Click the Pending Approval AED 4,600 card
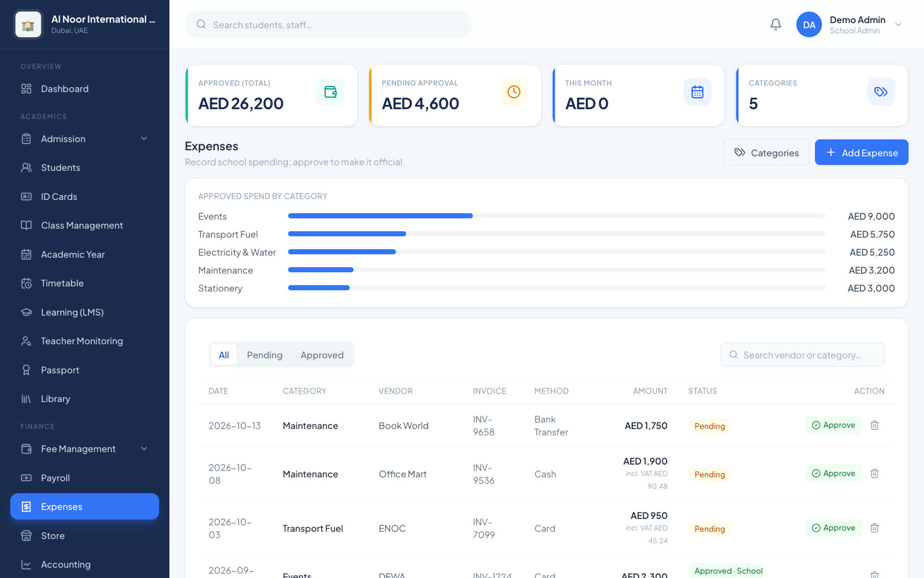 455,95
